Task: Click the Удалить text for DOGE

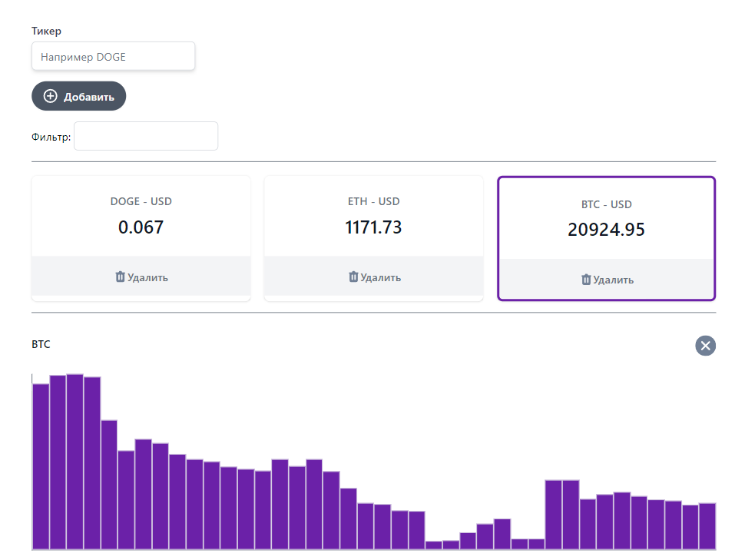Action: (147, 277)
